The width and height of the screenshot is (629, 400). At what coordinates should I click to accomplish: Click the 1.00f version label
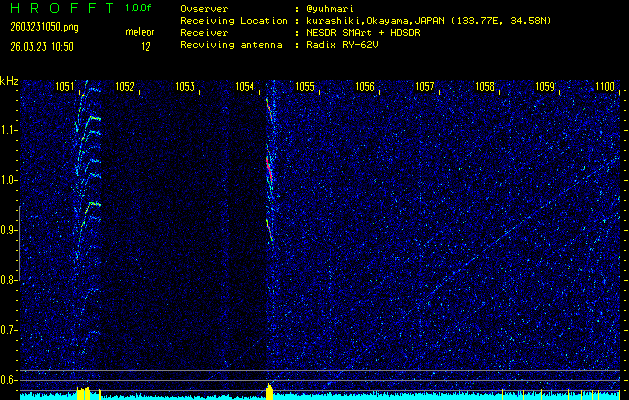click(139, 8)
